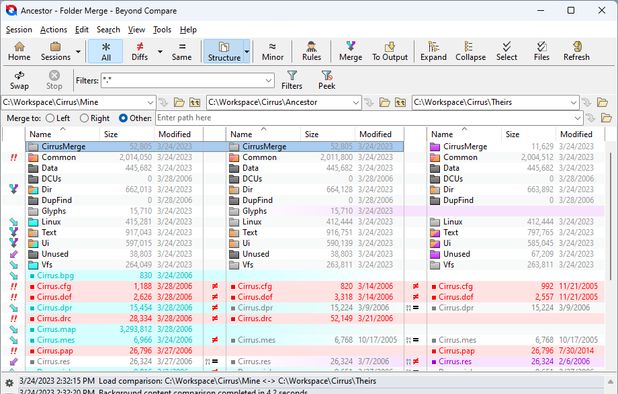Select the Right merge target radio button
The width and height of the screenshot is (618, 394).
tap(84, 118)
